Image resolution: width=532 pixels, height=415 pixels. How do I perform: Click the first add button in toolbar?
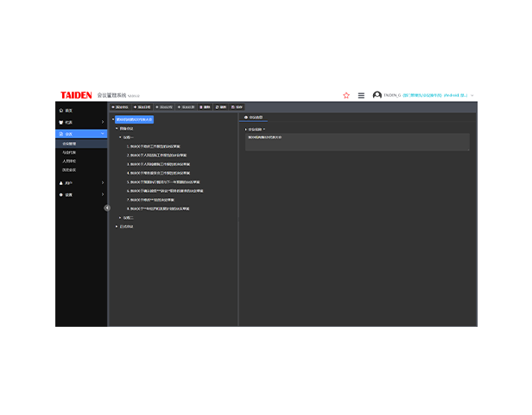[120, 107]
